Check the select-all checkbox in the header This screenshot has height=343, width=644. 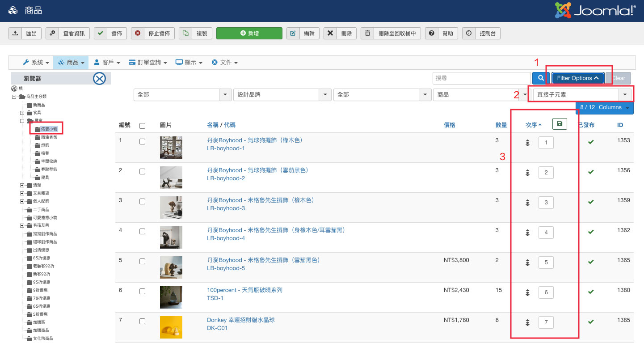[x=142, y=126]
